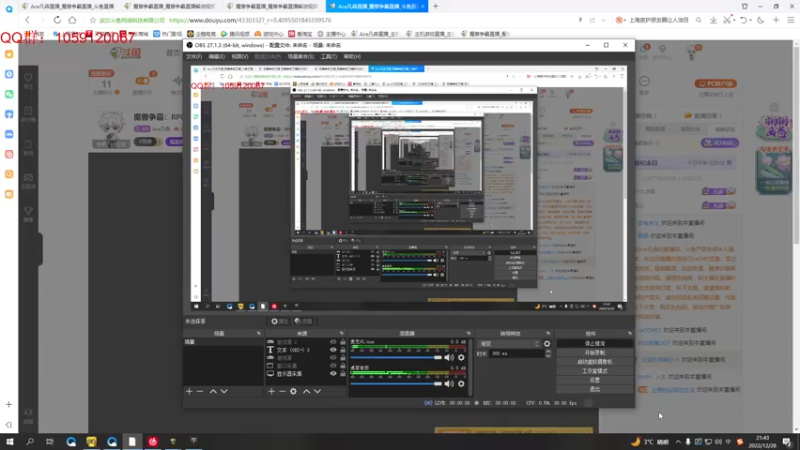Open Windows Start menu
This screenshot has height=450, width=800.
pyautogui.click(x=10, y=442)
